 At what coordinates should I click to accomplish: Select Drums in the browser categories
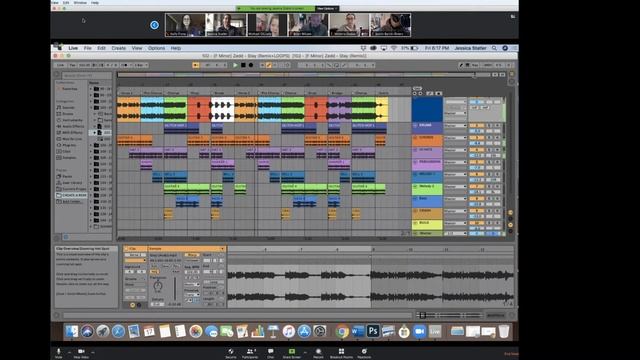point(68,114)
